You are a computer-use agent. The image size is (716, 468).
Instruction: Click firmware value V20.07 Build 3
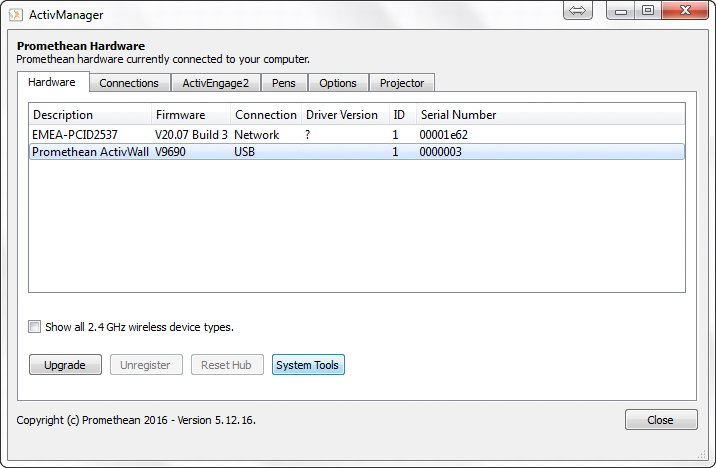coord(191,135)
